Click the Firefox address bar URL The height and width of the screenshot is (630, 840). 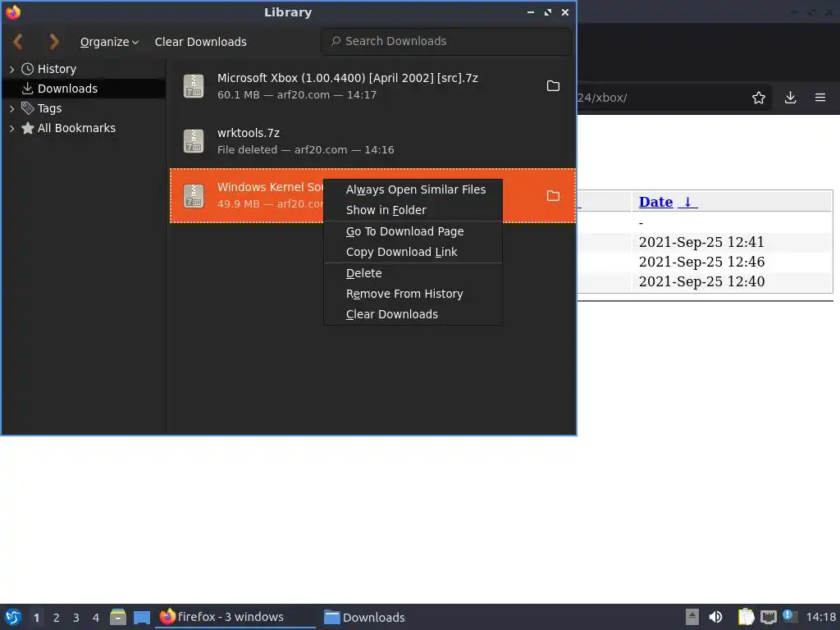point(602,98)
